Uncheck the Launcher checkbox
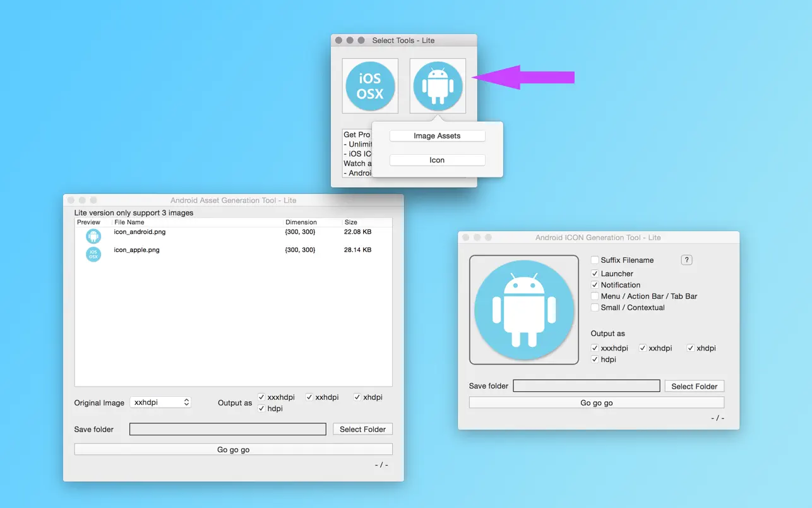Screen dimensions: 812x508 tap(594, 274)
